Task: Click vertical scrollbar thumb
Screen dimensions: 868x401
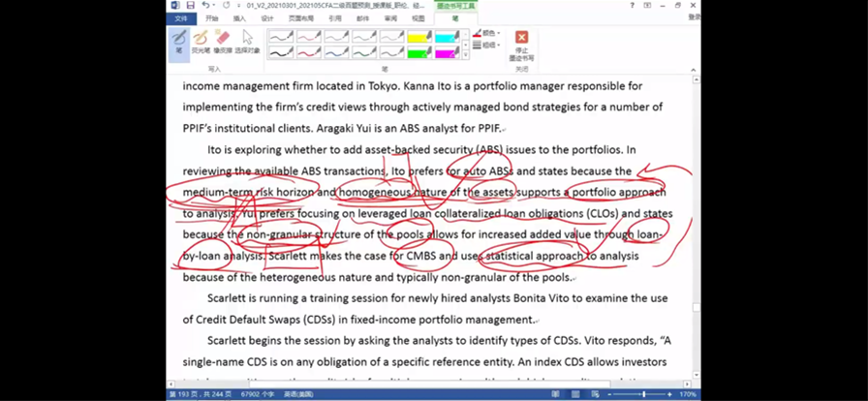Action: tap(697, 307)
